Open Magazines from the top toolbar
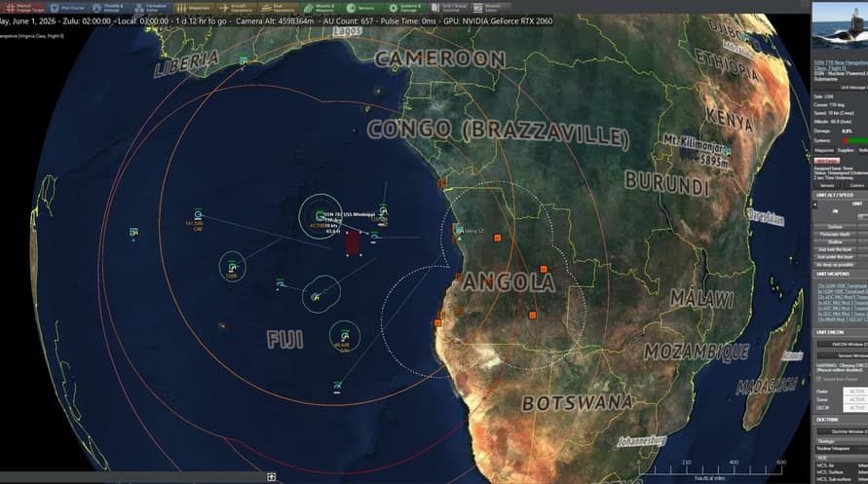 194,8
